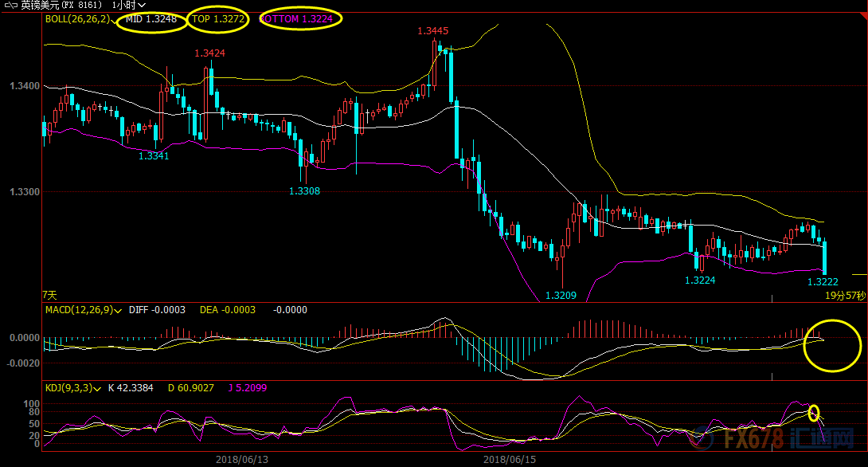Viewport: 868px width, 467px height.
Task: Click the 7天 range label
Action: (x=50, y=295)
